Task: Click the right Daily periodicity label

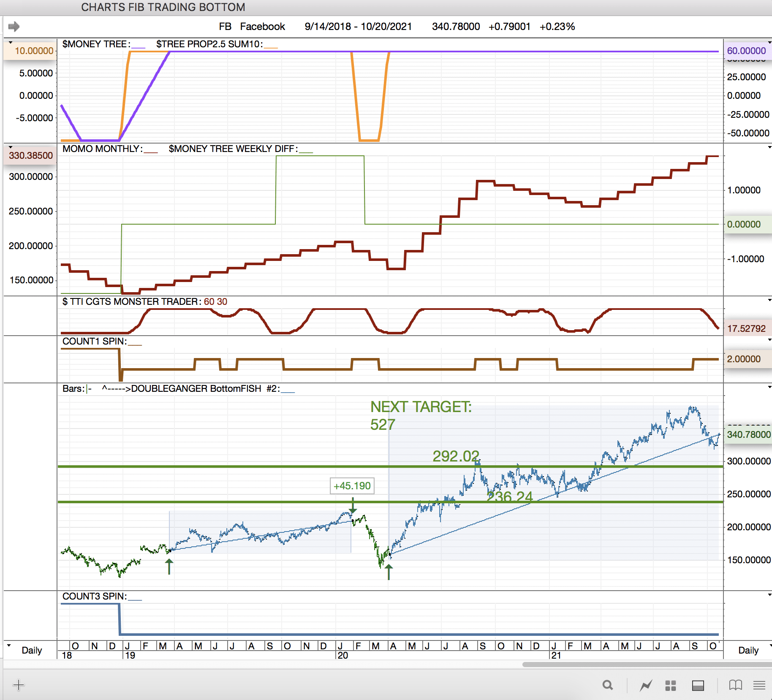Action: coord(748,650)
